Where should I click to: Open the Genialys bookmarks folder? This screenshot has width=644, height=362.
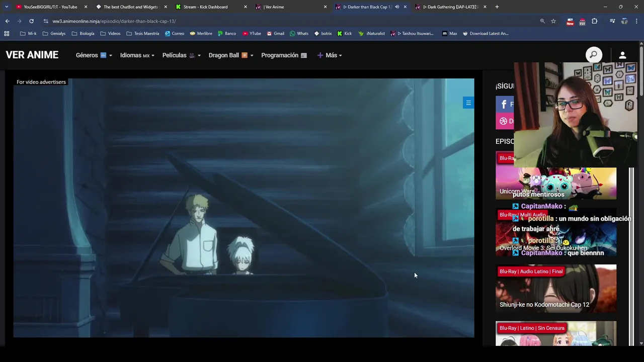tap(54, 34)
